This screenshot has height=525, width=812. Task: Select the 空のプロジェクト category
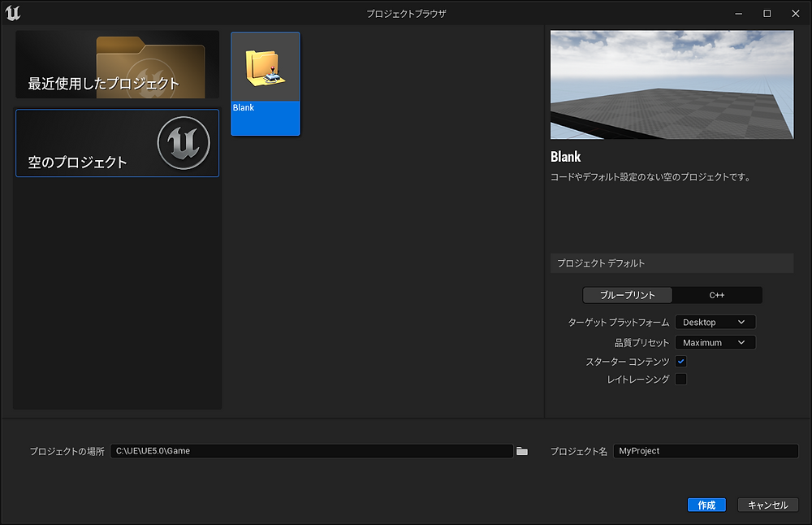click(x=117, y=143)
